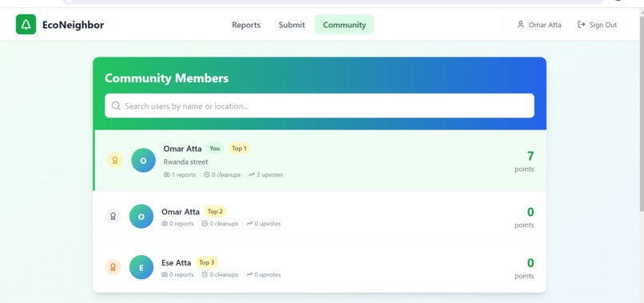
Task: Click the gray medal icon for Top 2
Action: point(113,216)
